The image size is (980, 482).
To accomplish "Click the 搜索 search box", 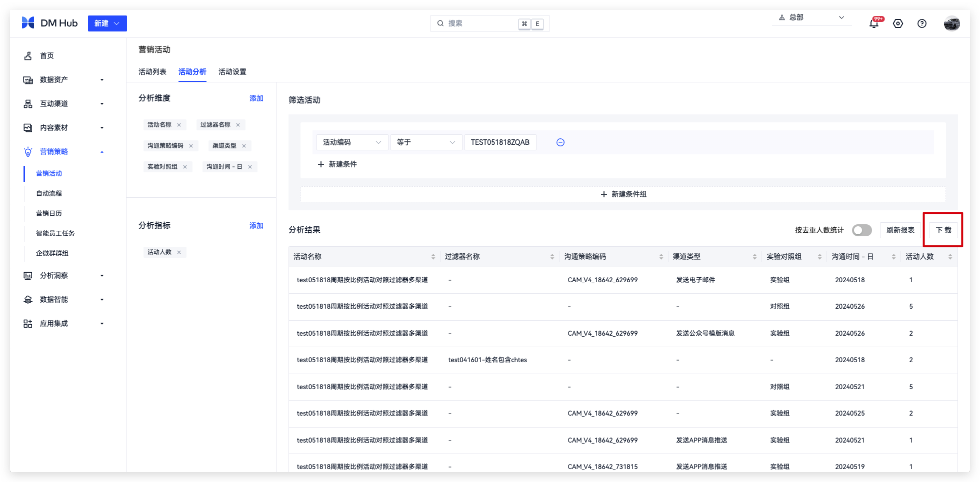I will (x=490, y=23).
